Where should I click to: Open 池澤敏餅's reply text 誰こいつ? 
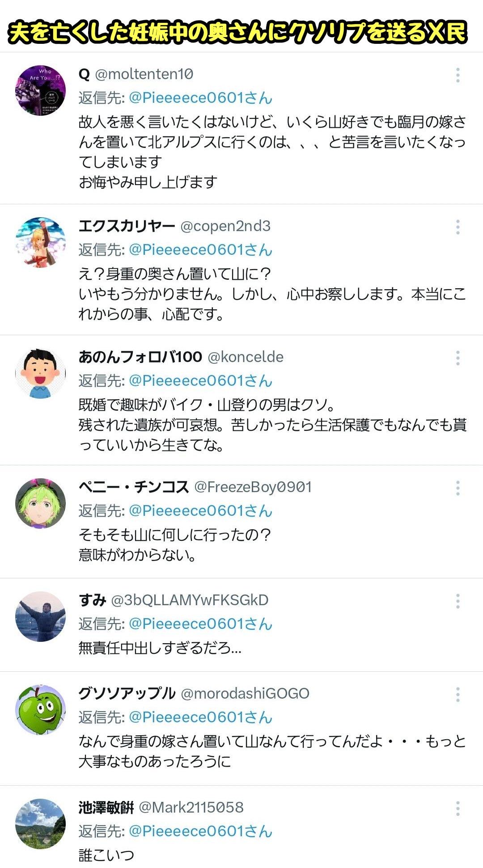click(106, 855)
